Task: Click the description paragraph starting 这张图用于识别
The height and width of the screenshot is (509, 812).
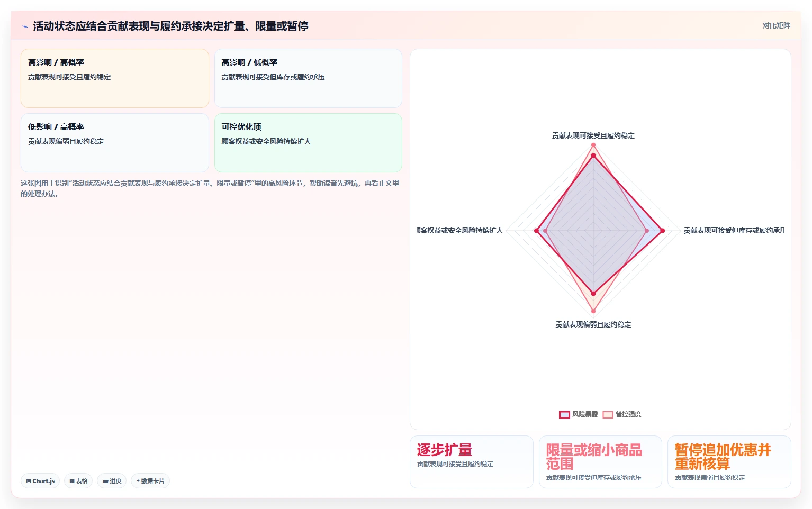Action: [x=210, y=188]
